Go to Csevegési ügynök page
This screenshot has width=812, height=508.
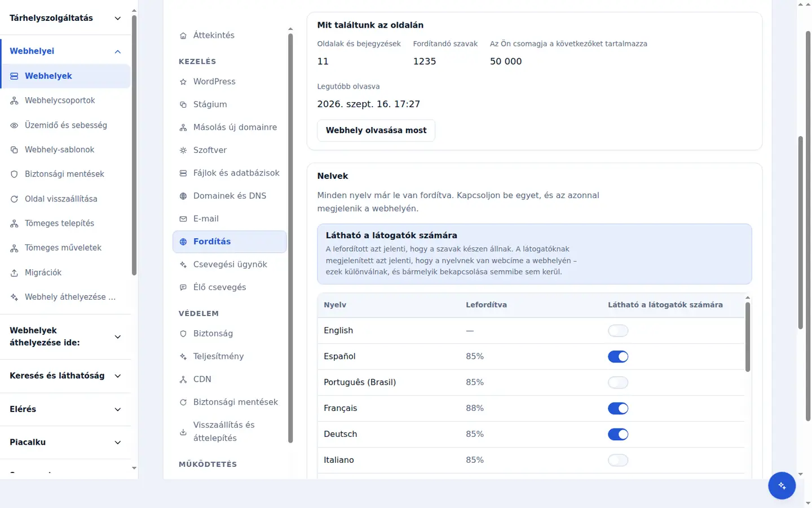[230, 265]
